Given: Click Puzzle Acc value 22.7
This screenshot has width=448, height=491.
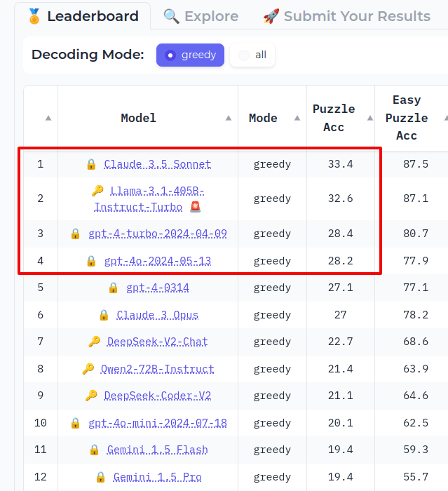Looking at the screenshot, I should point(340,342).
